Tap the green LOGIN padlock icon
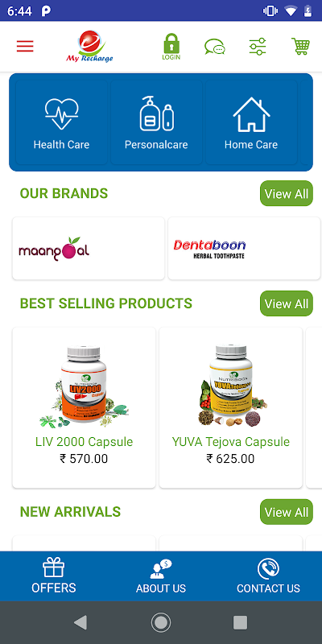The image size is (322, 644). (171, 47)
